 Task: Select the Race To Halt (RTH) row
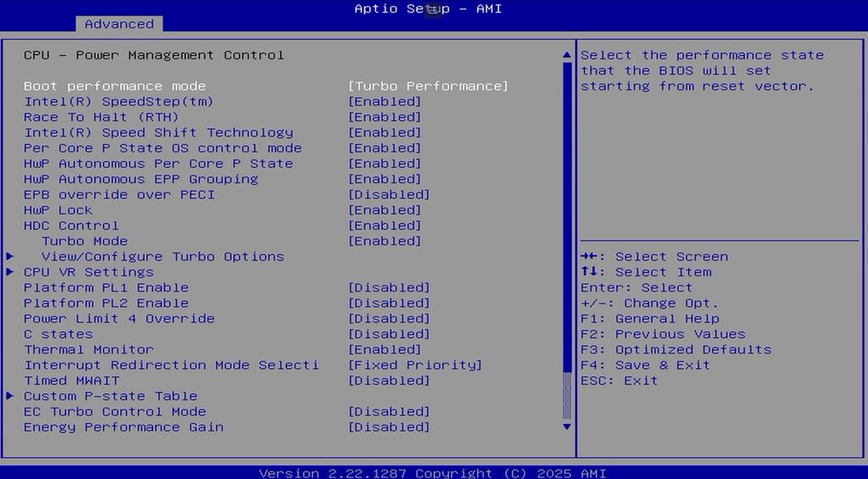click(x=102, y=117)
